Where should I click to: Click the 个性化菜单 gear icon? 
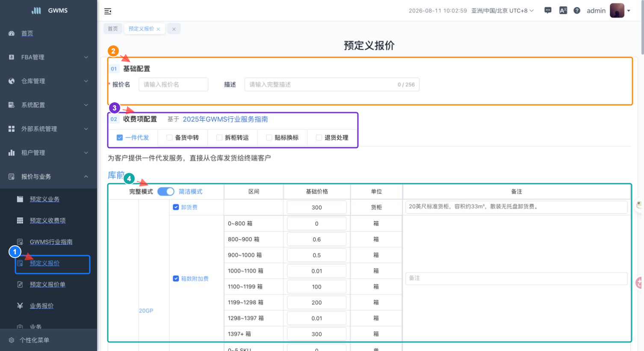[x=12, y=340]
